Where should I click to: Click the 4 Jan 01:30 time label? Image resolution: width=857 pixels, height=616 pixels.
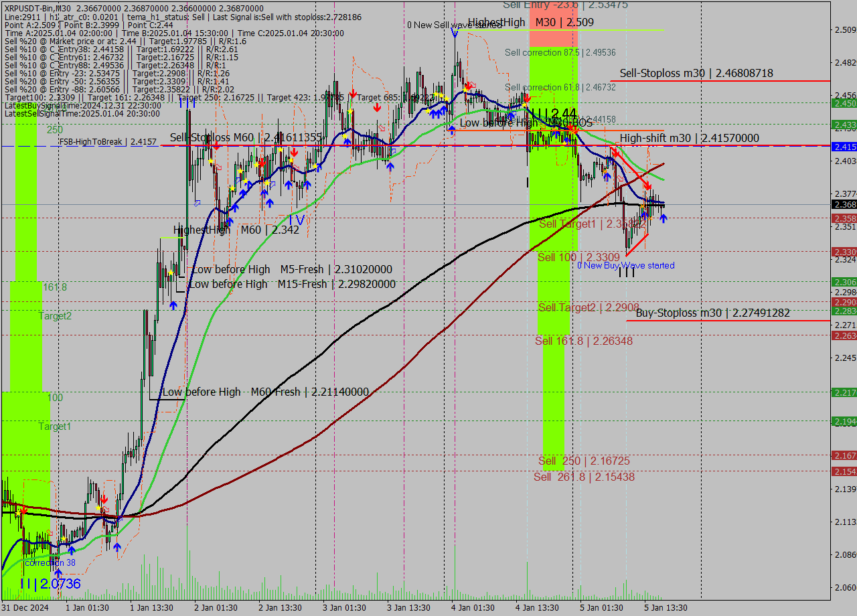473,608
